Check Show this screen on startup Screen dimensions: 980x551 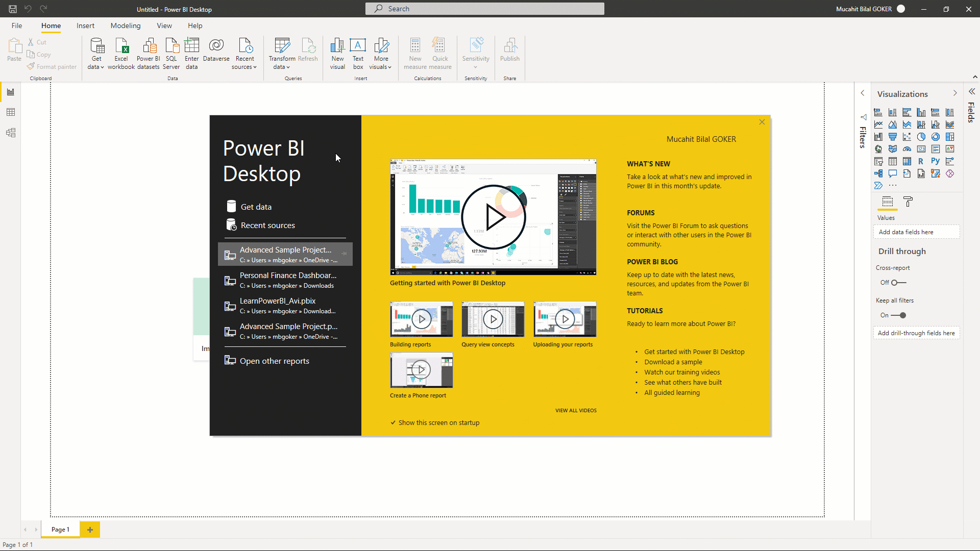pos(393,422)
